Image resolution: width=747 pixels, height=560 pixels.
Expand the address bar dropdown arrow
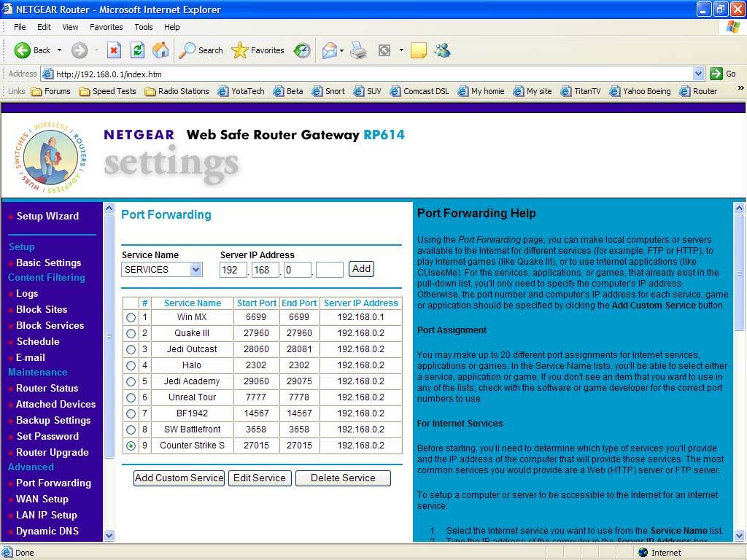pyautogui.click(x=698, y=74)
